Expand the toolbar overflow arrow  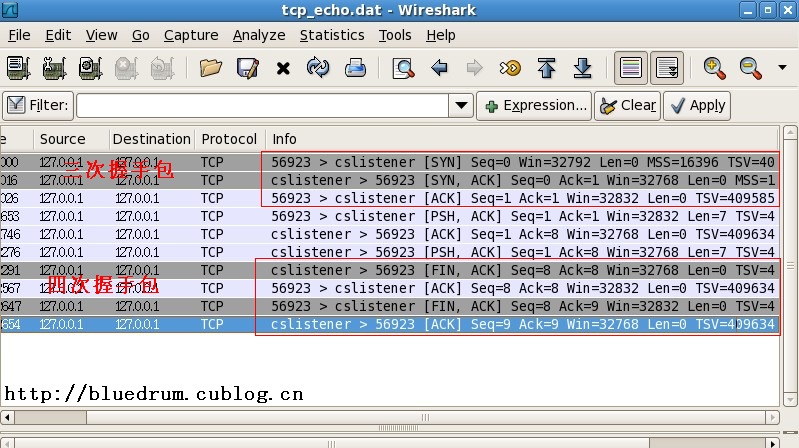782,67
